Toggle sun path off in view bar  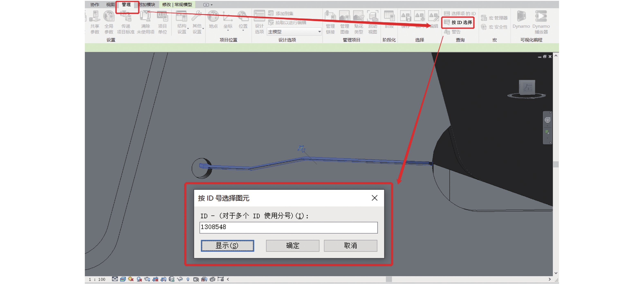(x=131, y=279)
